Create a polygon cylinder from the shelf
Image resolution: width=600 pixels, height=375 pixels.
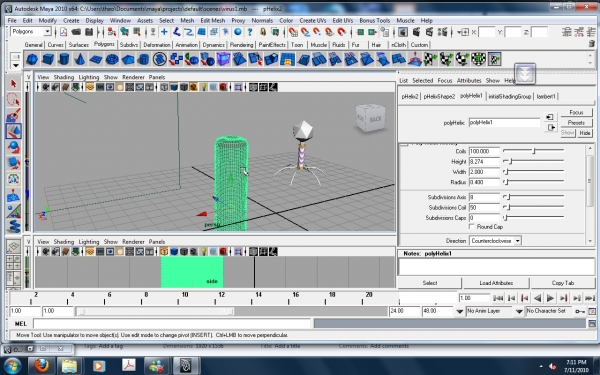(64, 59)
